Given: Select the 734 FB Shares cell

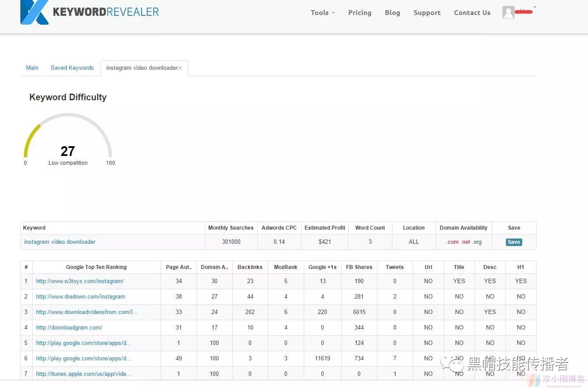Looking at the screenshot, I should click(x=359, y=359).
